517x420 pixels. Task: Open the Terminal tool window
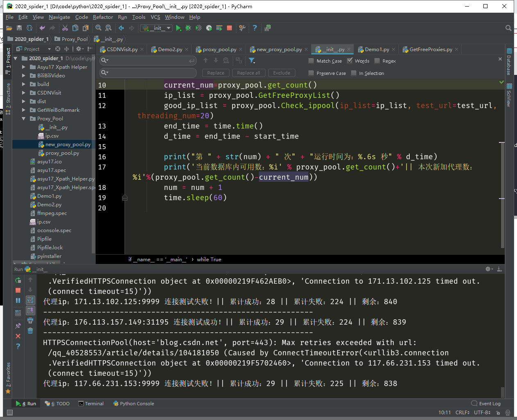click(91, 404)
